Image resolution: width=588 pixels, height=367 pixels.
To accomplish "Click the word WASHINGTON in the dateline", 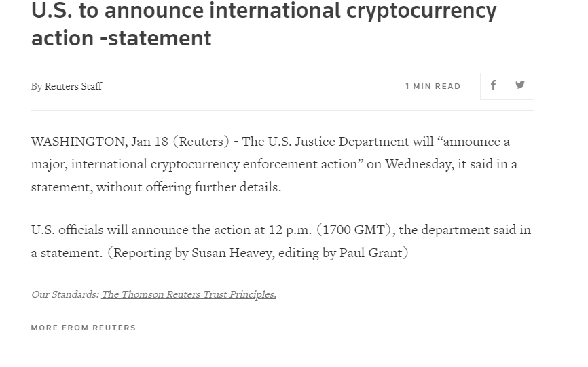I will click(79, 142).
